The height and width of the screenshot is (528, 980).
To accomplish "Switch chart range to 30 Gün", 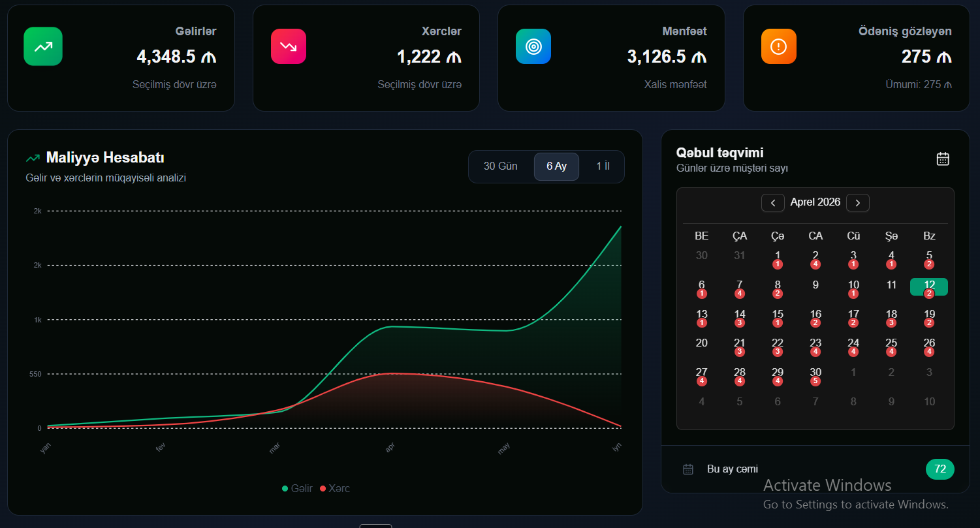I will point(501,166).
